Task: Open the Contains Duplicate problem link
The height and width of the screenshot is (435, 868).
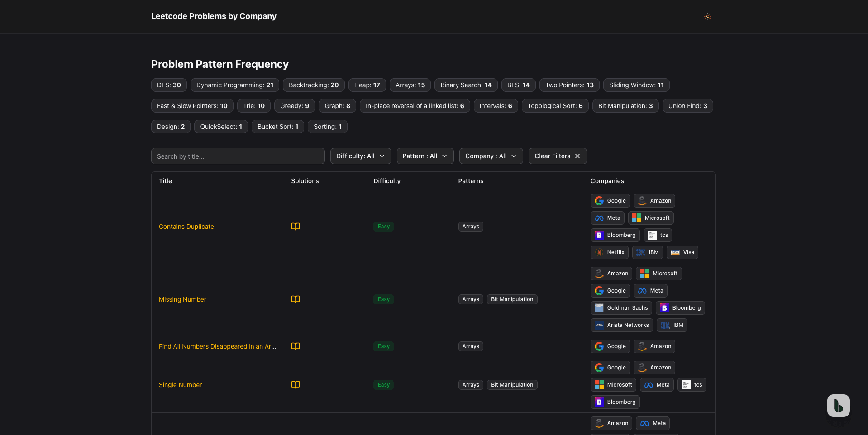Action: tap(186, 227)
